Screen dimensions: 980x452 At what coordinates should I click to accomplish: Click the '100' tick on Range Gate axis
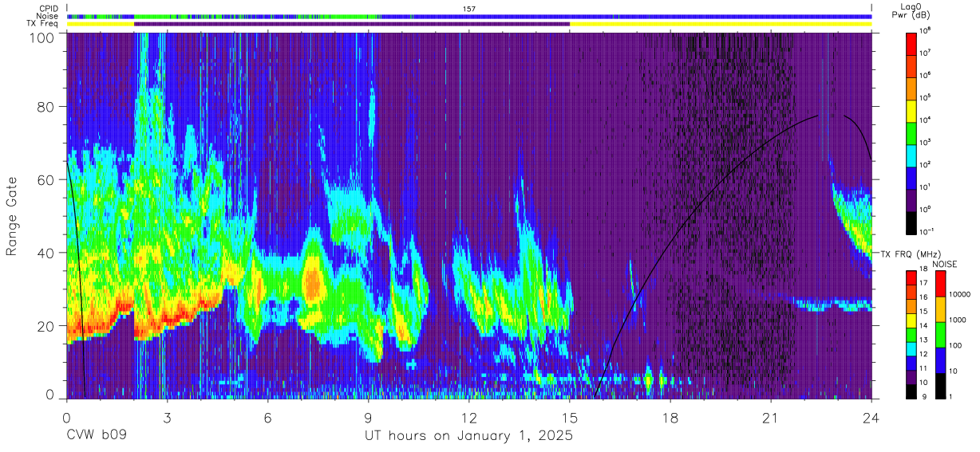coord(41,38)
